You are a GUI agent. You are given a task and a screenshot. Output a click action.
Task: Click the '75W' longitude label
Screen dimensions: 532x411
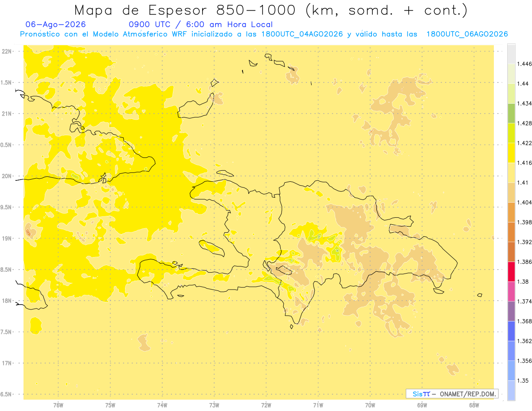110,405
